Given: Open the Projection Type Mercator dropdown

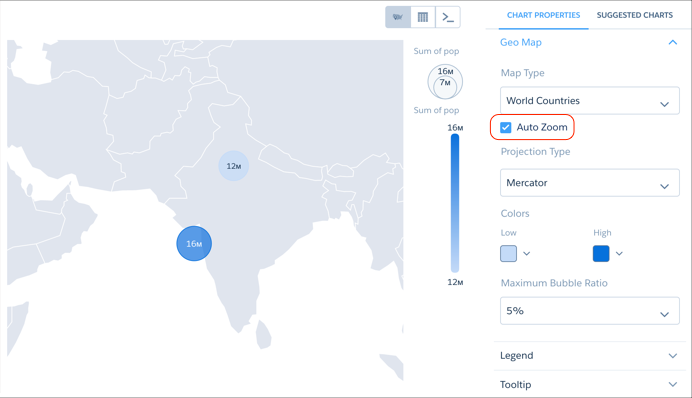Looking at the screenshot, I should click(590, 183).
